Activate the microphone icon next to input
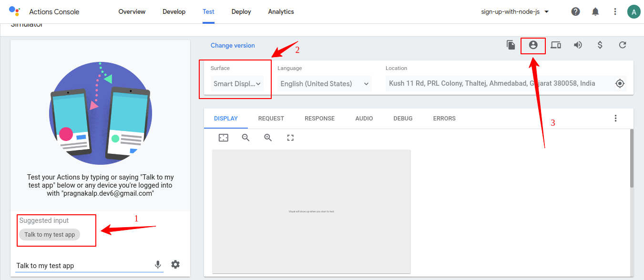644x280 pixels. pos(158,264)
